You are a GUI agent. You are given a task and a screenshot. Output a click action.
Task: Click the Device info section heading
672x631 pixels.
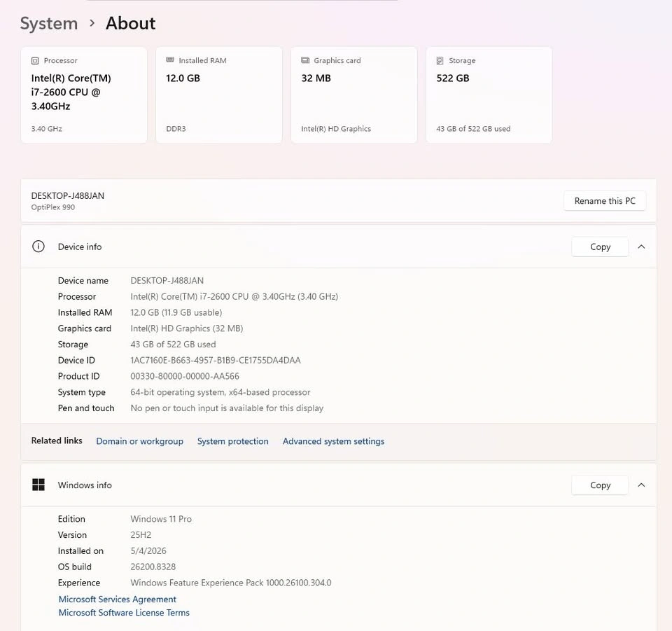[x=80, y=247]
